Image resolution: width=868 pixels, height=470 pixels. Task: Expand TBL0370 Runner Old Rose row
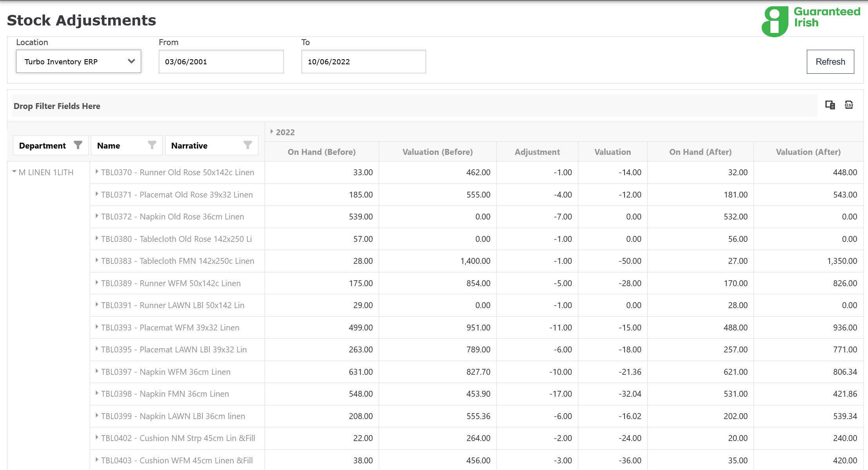(x=97, y=172)
